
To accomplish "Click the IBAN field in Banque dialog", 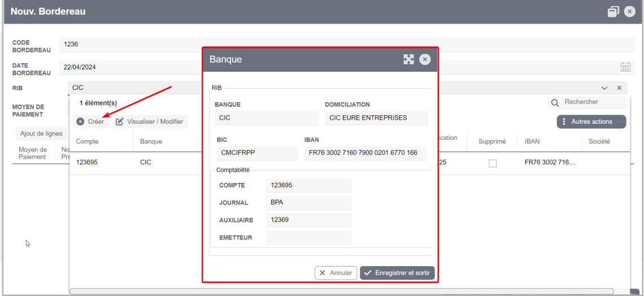I will pyautogui.click(x=365, y=153).
